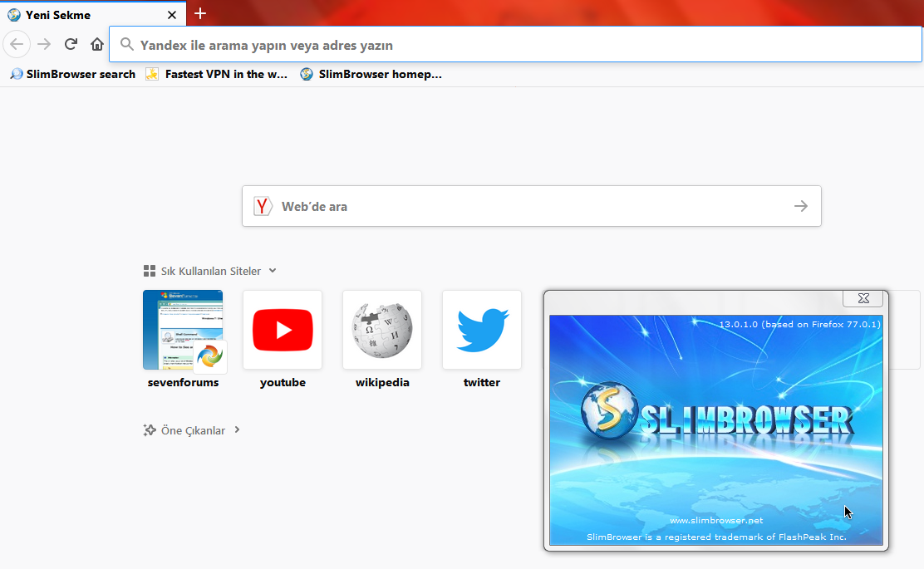Click www.slimbrowser.net text in the dialog

(x=716, y=521)
